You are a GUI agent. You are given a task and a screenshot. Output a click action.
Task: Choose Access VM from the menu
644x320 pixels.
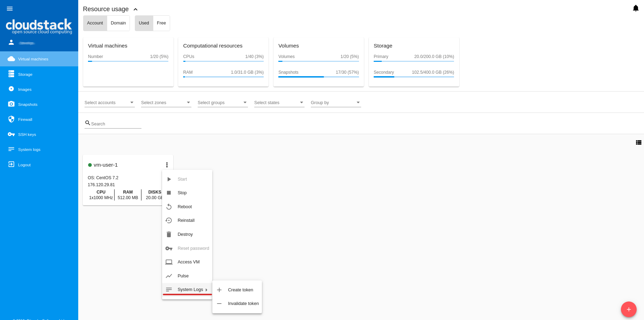pos(187,262)
